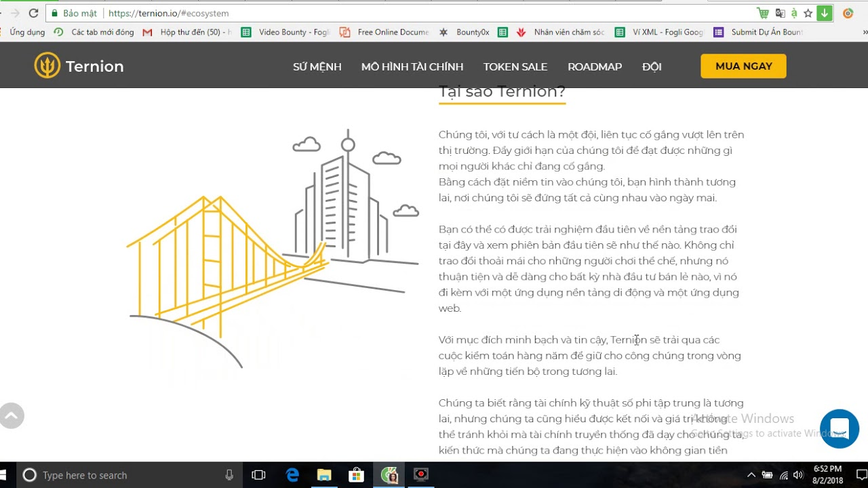Open the 'Free Online Docume' bookmark
868x488 pixels.
[384, 32]
